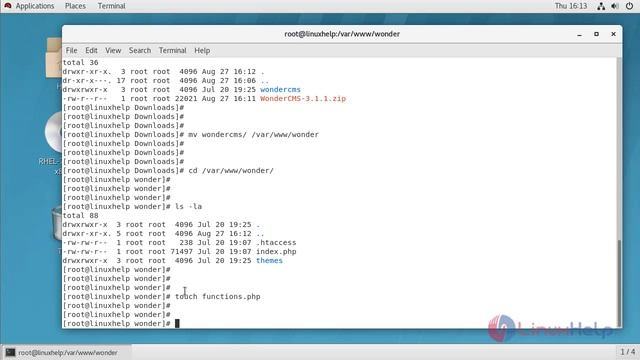Click the 'mv wondercms/ /var/www/wonder' command
Image resolution: width=640 pixels, height=360 pixels.
[x=253, y=134]
